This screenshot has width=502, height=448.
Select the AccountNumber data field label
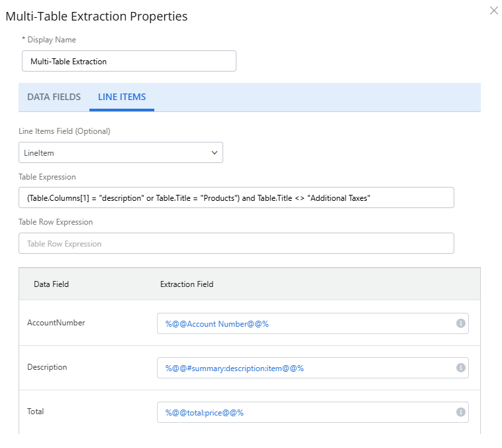(x=56, y=323)
